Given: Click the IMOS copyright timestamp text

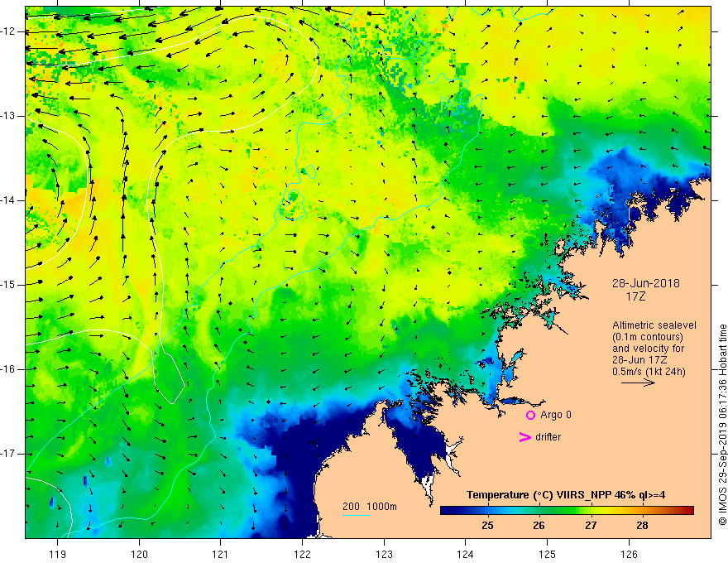Looking at the screenshot, I should (722, 425).
